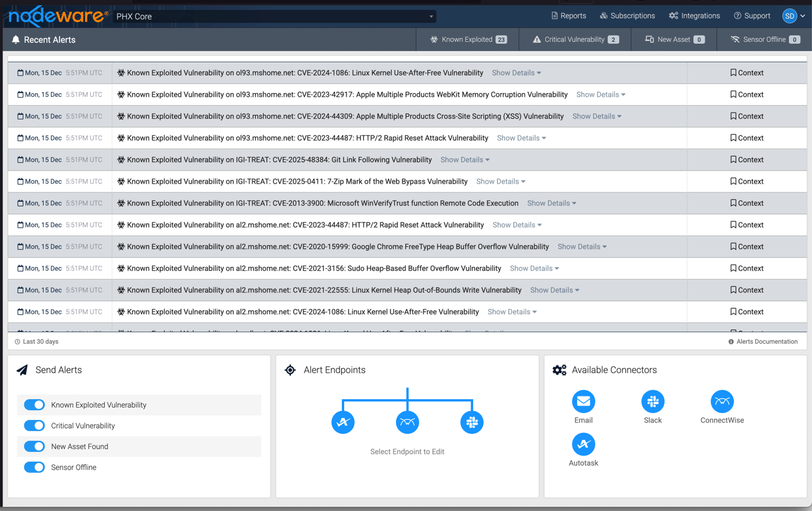Click biohazard icon on Git Link Following alert
Screen dimensions: 812x511
point(121,159)
